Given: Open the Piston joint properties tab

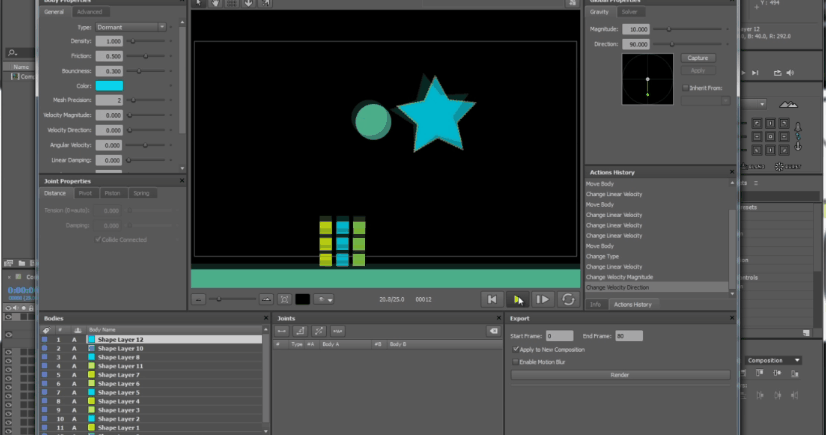Looking at the screenshot, I should tap(112, 193).
